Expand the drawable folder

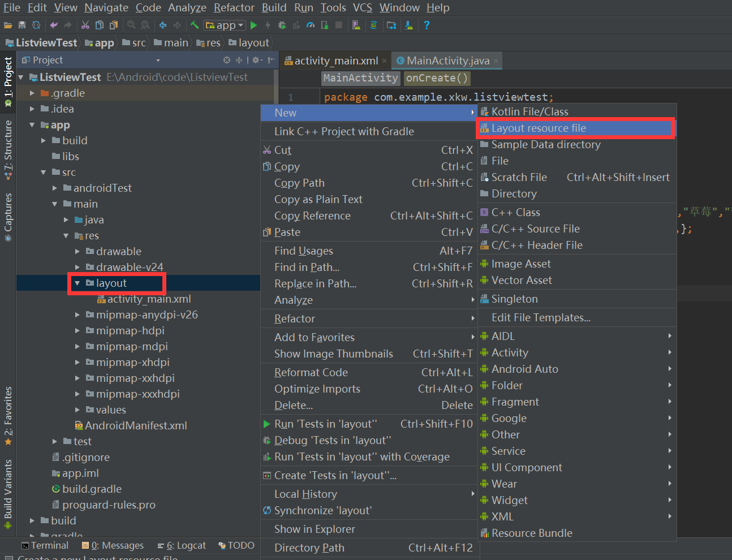click(x=77, y=251)
